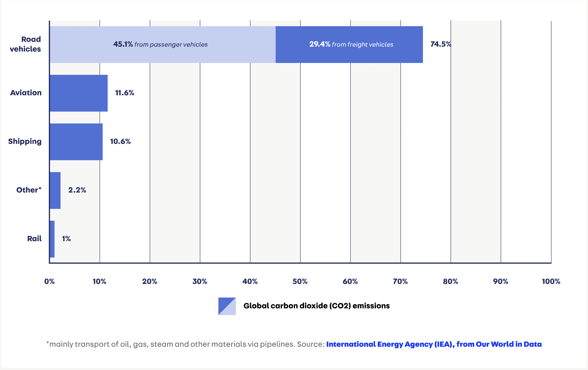This screenshot has height=370, width=588.
Task: Click the Rail bar
Action: pyautogui.click(x=52, y=239)
